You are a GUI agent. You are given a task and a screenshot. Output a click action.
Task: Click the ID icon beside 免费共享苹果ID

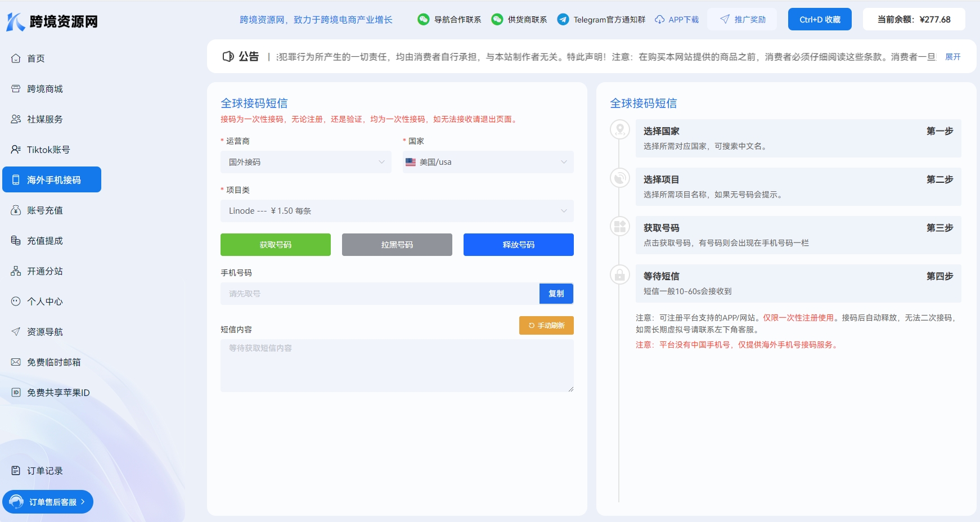16,393
